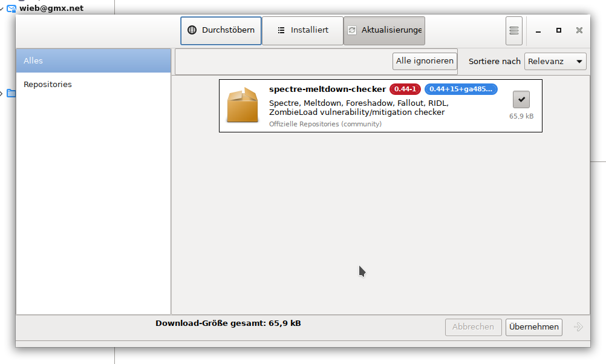
Task: Click the globe icon on Durchstöbern
Action: pos(192,30)
